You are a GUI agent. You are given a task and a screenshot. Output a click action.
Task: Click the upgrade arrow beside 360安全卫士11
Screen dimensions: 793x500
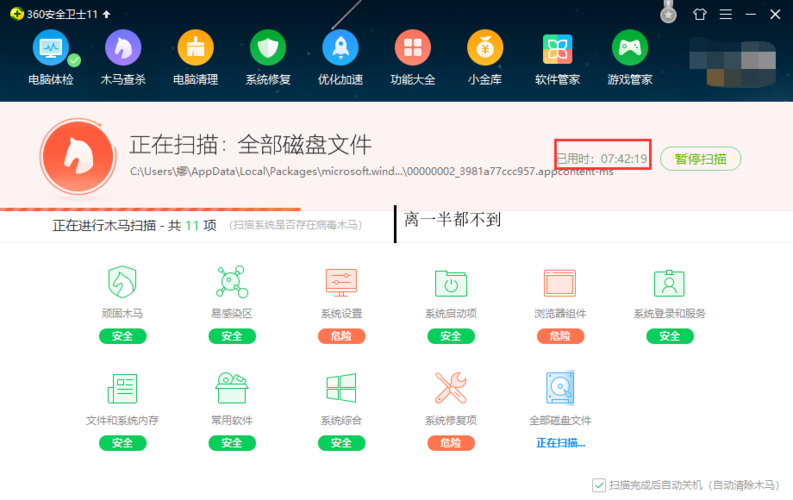pos(106,14)
